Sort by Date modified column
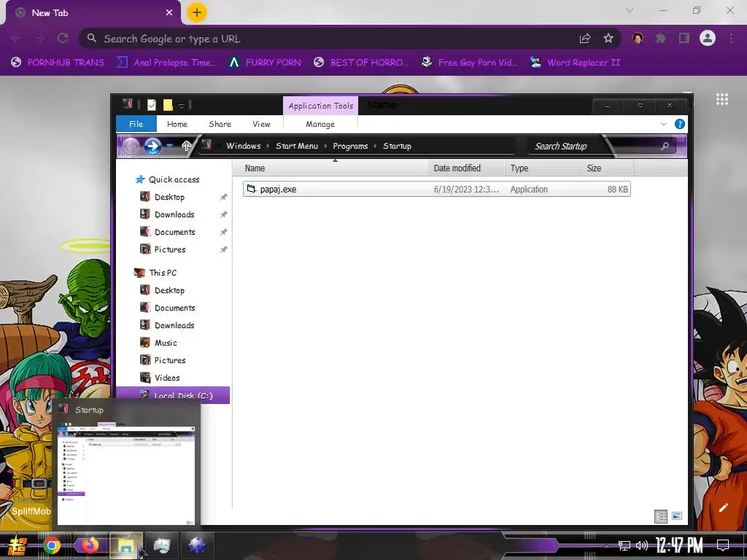This screenshot has height=560, width=747. (x=468, y=168)
